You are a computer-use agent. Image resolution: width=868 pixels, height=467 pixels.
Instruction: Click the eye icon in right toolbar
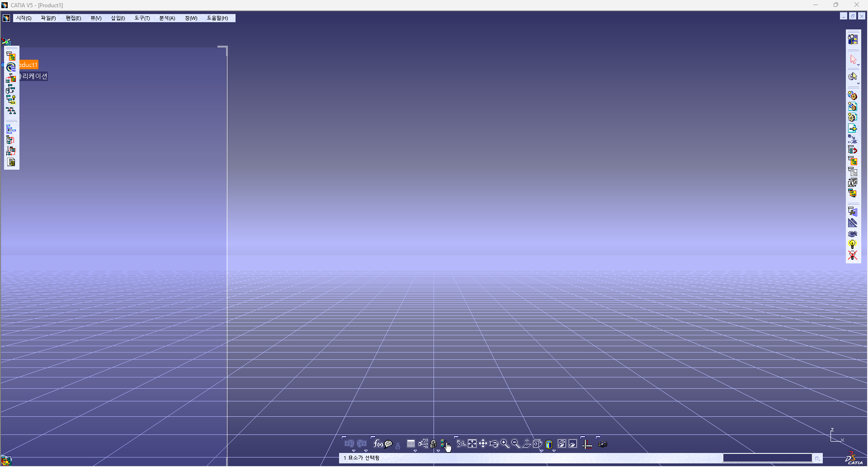click(x=853, y=233)
